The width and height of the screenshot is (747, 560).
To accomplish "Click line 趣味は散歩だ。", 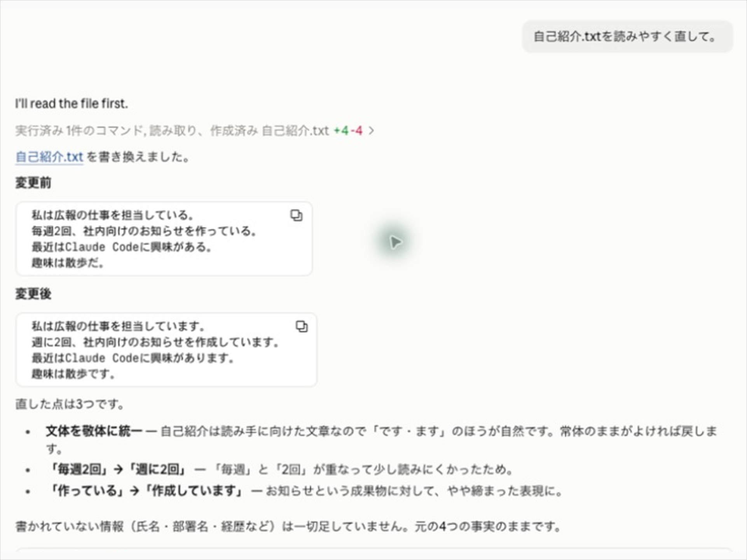I will tap(68, 263).
